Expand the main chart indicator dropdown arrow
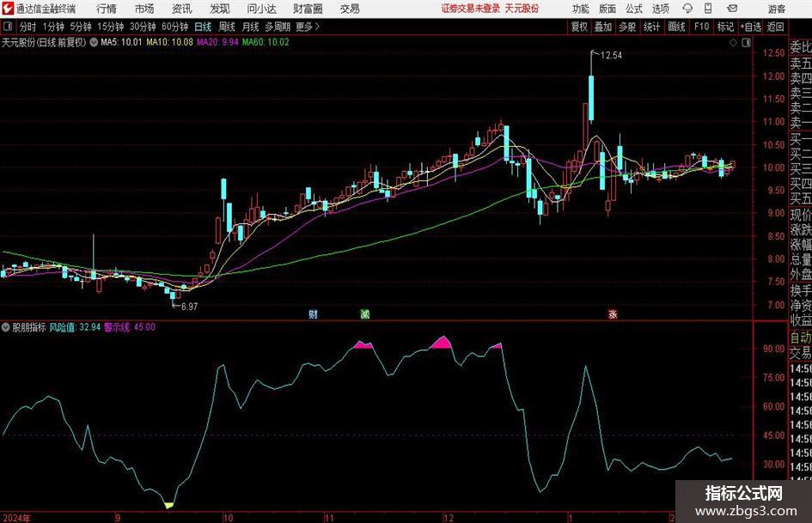Screen dimensions: 812x523 pyautogui.click(x=94, y=42)
